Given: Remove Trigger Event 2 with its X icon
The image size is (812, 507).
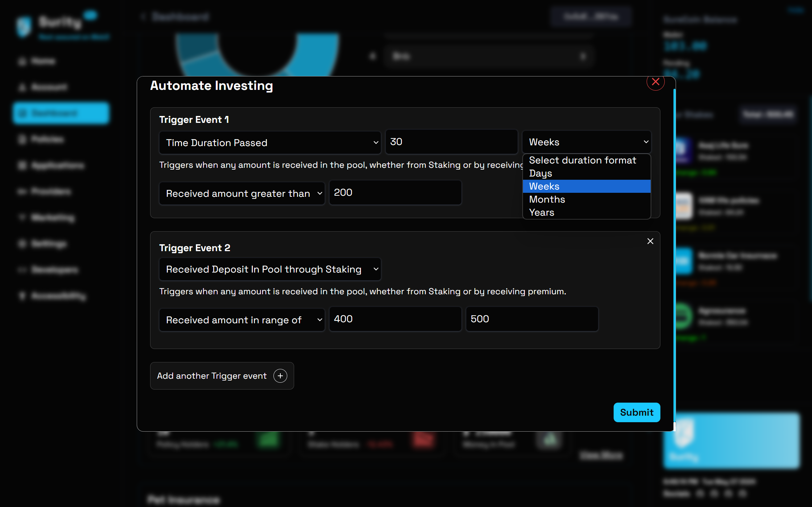Looking at the screenshot, I should coord(650,241).
